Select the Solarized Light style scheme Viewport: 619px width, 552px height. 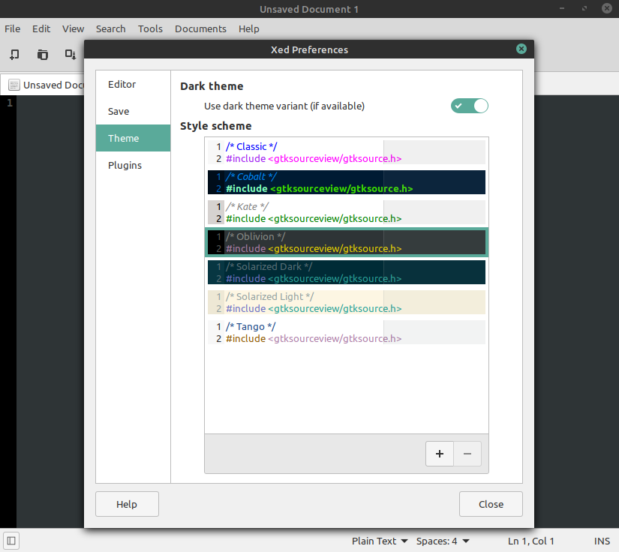click(x=346, y=302)
